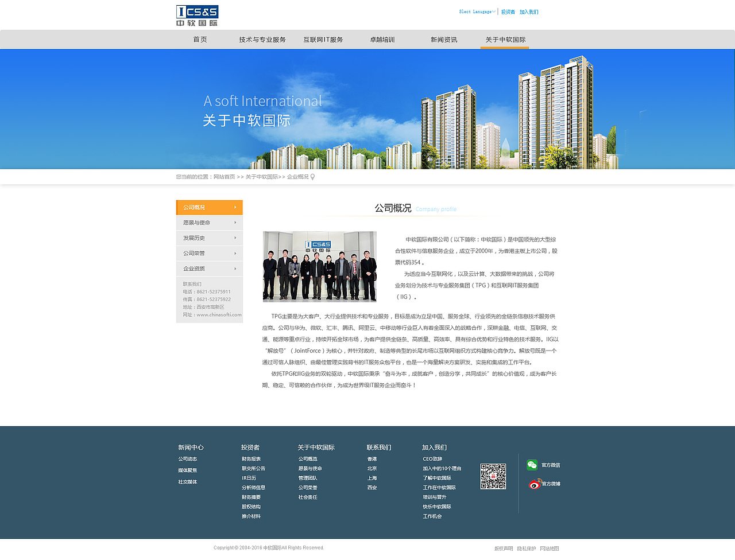Expand the 愿景与使命 sidebar item arrow

coord(235,222)
